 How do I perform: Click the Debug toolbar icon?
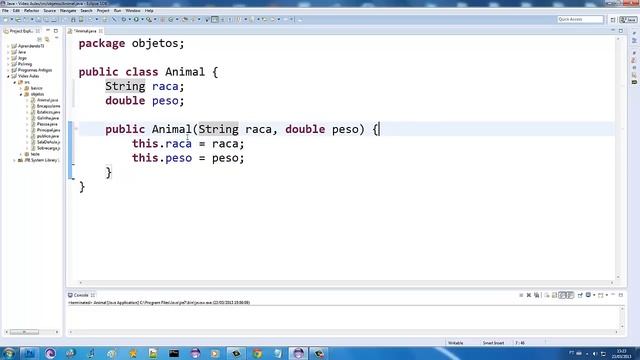click(x=124, y=20)
